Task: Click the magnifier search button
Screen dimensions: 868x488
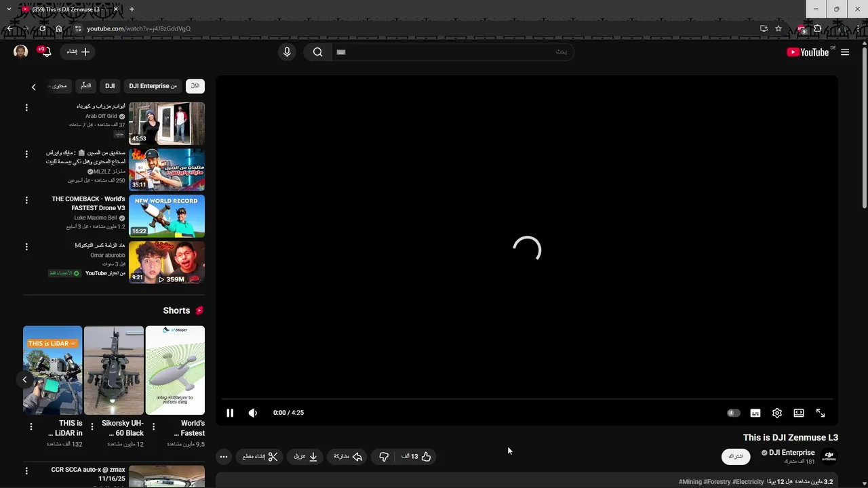Action: (317, 52)
